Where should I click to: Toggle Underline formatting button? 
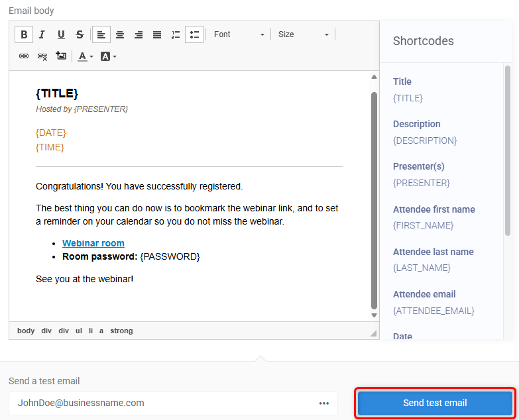pos(61,34)
